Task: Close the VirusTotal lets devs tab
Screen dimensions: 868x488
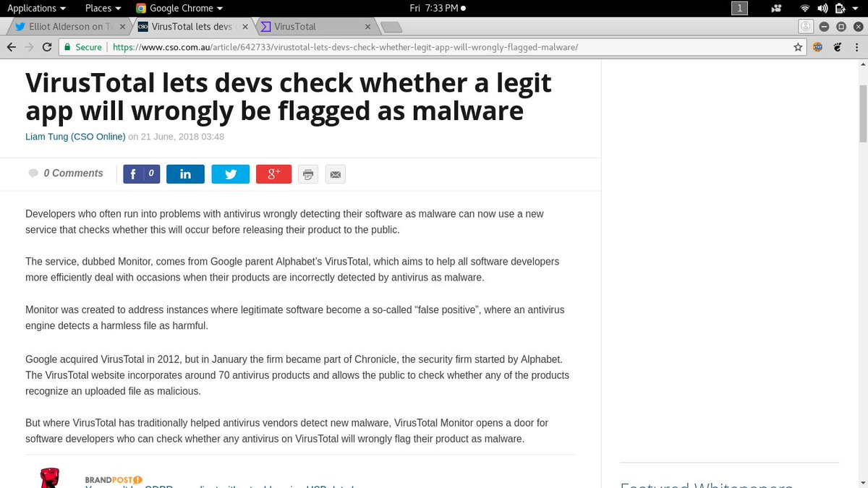Action: coord(245,27)
